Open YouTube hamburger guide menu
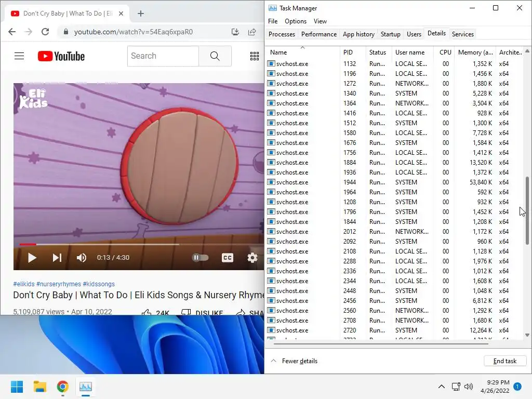 (x=19, y=56)
